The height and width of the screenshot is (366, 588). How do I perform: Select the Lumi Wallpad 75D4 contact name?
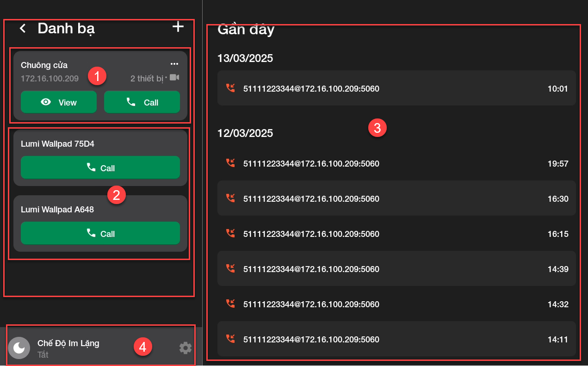click(57, 144)
